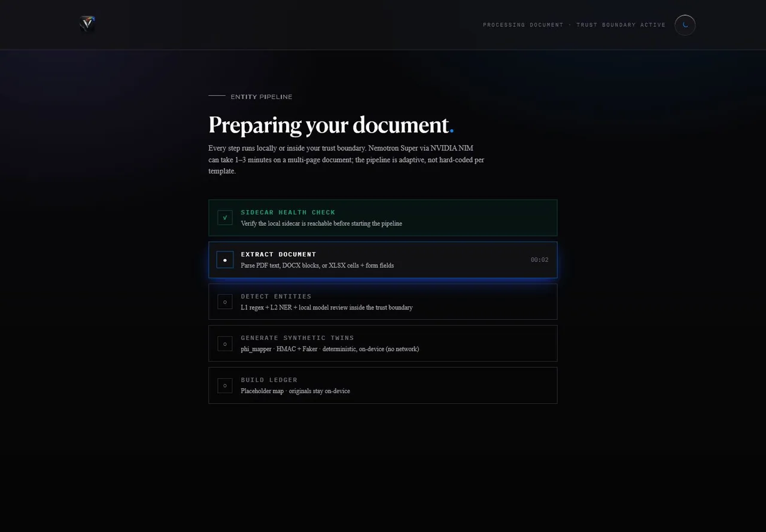Select the Extract Document step card
The height and width of the screenshot is (532, 766).
tap(383, 260)
